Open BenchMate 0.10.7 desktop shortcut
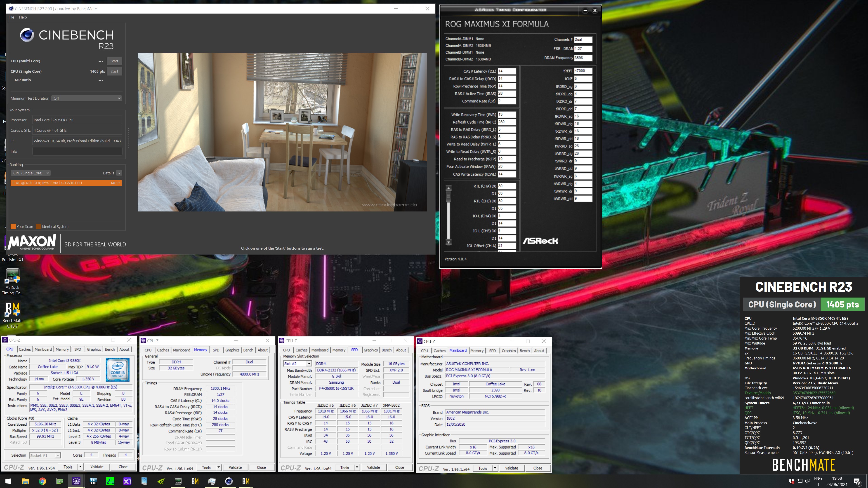Screen dimensions: 868x488 tap(12, 315)
